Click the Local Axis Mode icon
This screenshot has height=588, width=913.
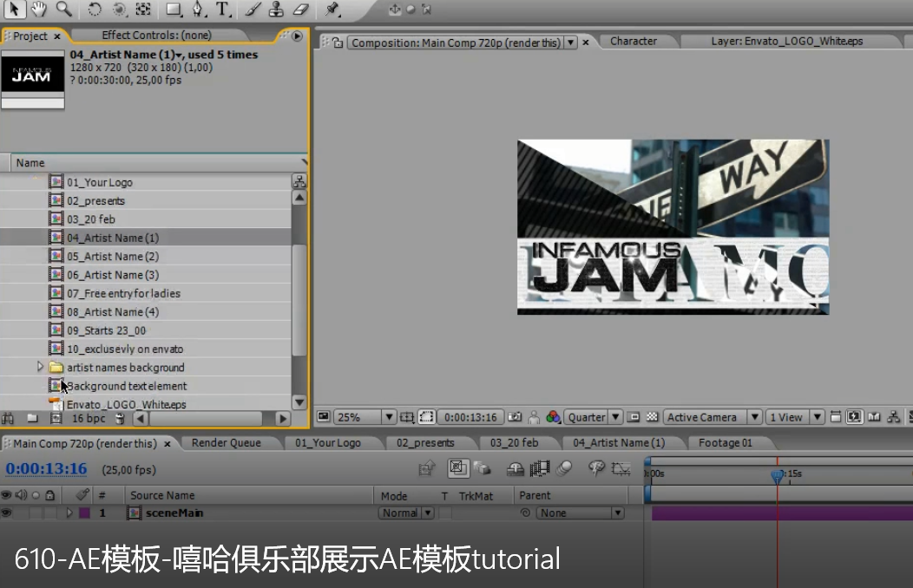(395, 10)
